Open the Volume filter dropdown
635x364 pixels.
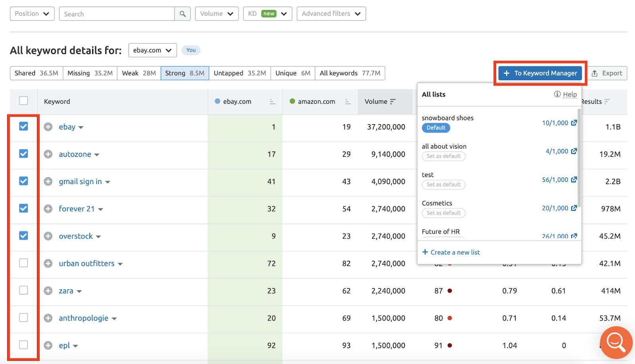tap(217, 13)
